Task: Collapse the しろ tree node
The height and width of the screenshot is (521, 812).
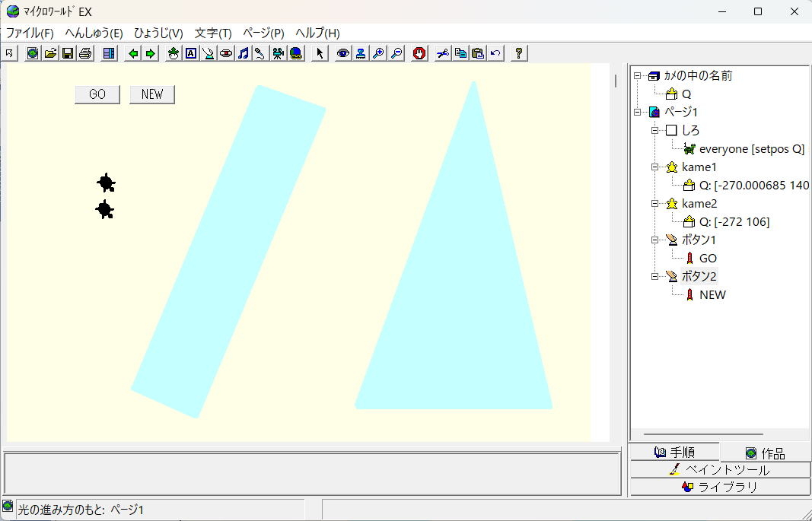Action: coord(654,130)
